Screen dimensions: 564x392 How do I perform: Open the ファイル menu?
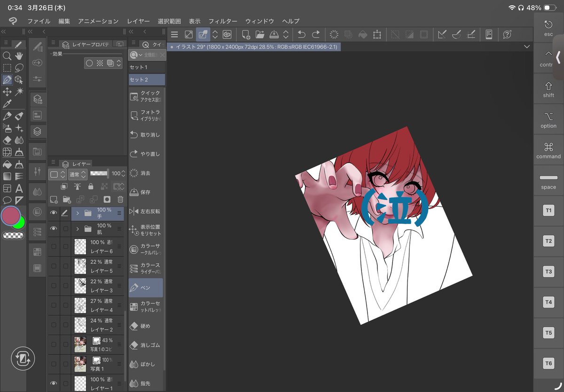(x=39, y=21)
